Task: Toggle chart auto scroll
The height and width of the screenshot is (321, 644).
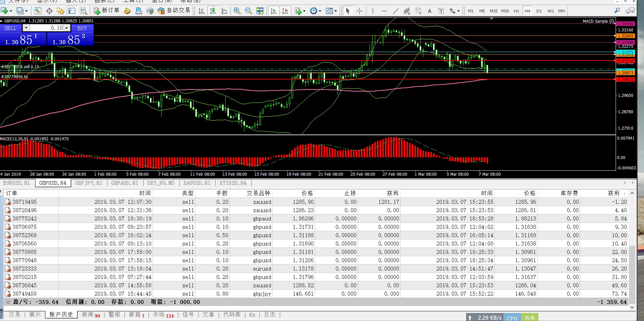Action: pyautogui.click(x=274, y=11)
